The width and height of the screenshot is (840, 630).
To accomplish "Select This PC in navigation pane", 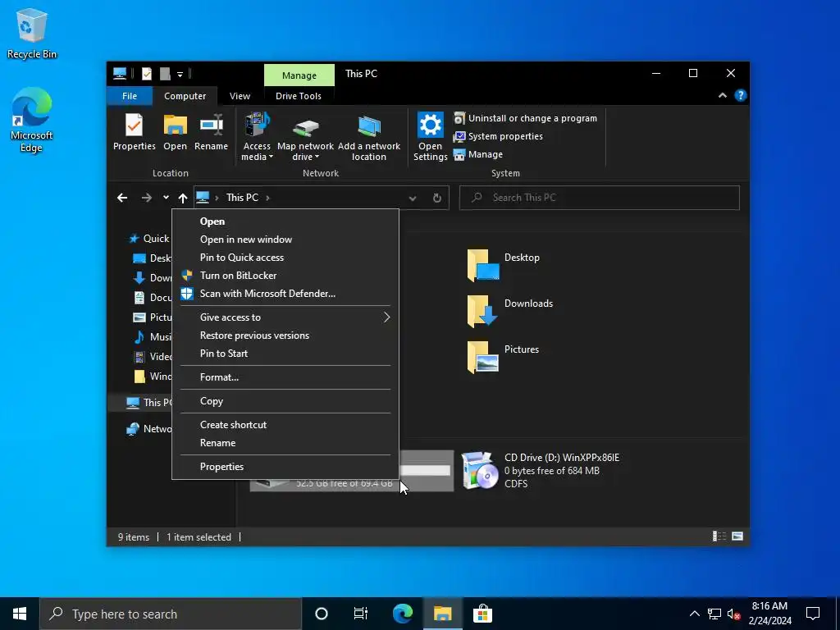I will 148,402.
